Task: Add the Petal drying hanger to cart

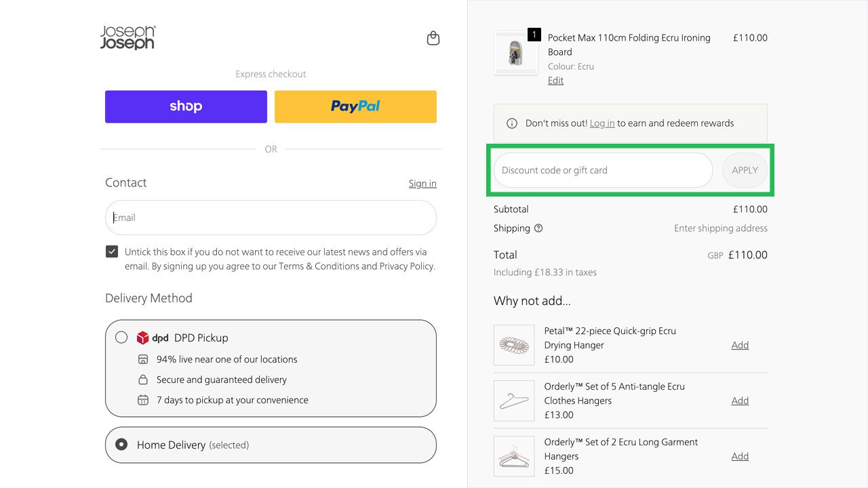Action: coord(740,345)
